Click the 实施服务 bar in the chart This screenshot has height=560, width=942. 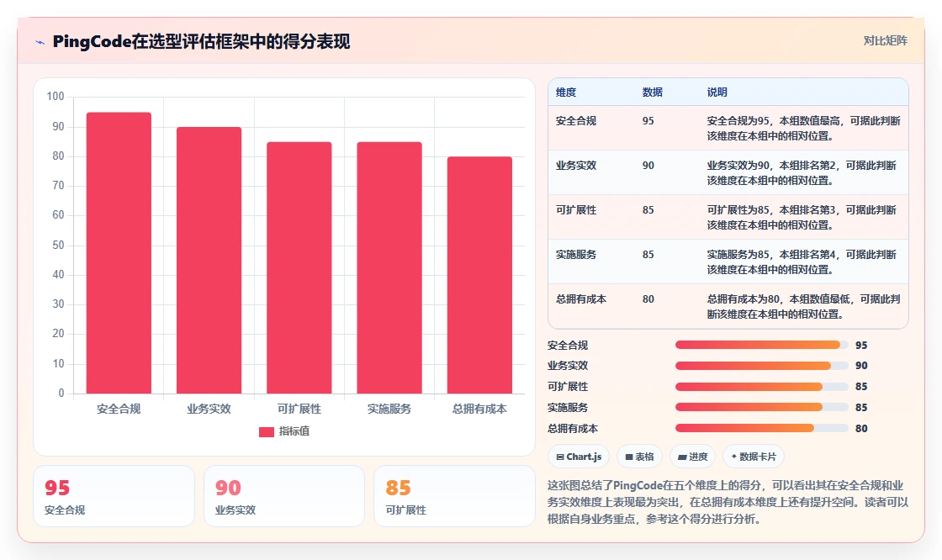pyautogui.click(x=389, y=268)
